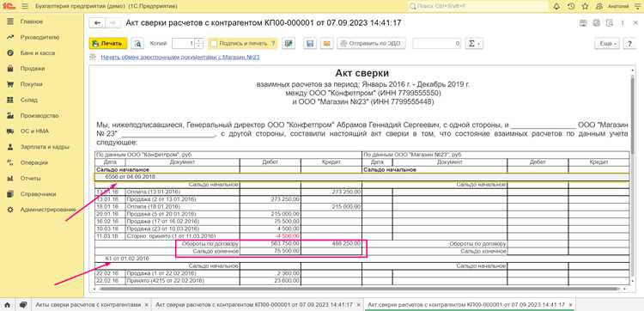Image resolution: width=644 pixels, height=311 pixels.
Task: Open discussions chat icon in bottom bar
Action: pos(23,305)
